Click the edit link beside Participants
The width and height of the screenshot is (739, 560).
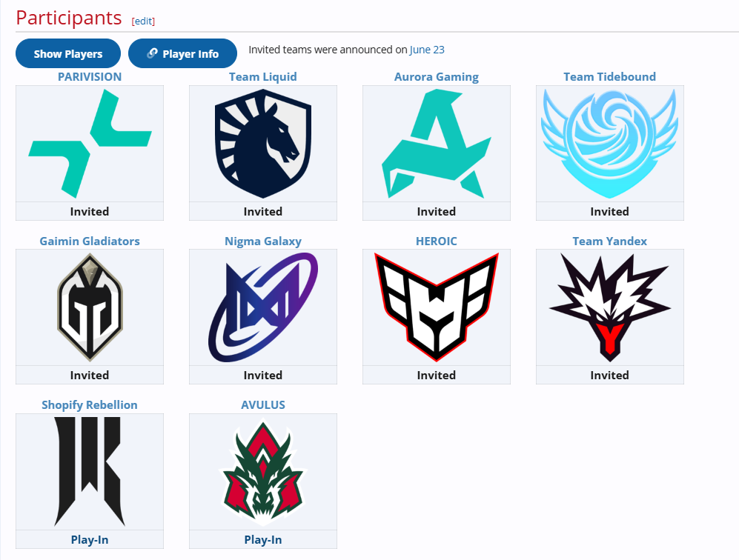coord(143,21)
